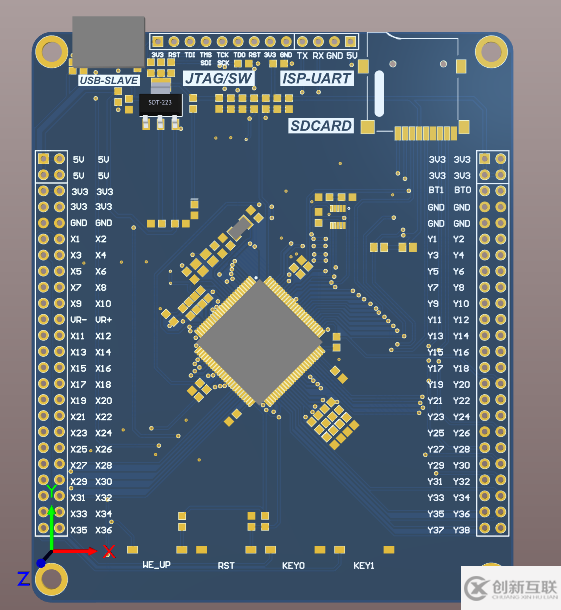Viewport: 561px width, 610px height.
Task: Click the RST label beside KEY0
Action: point(226,566)
